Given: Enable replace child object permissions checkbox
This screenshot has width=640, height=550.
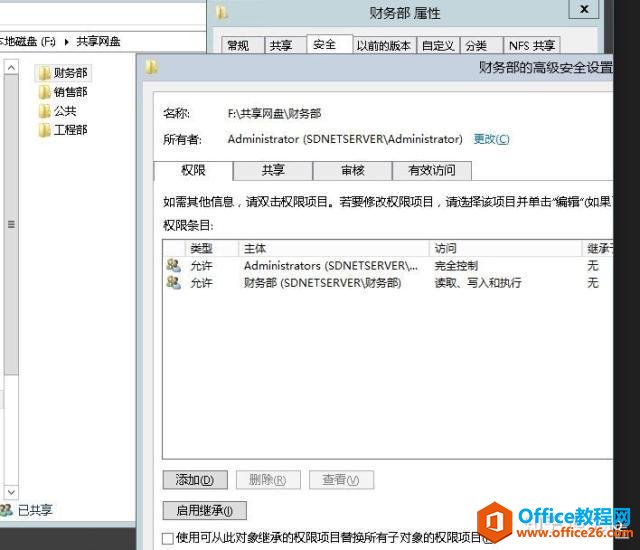Looking at the screenshot, I should click(x=168, y=539).
